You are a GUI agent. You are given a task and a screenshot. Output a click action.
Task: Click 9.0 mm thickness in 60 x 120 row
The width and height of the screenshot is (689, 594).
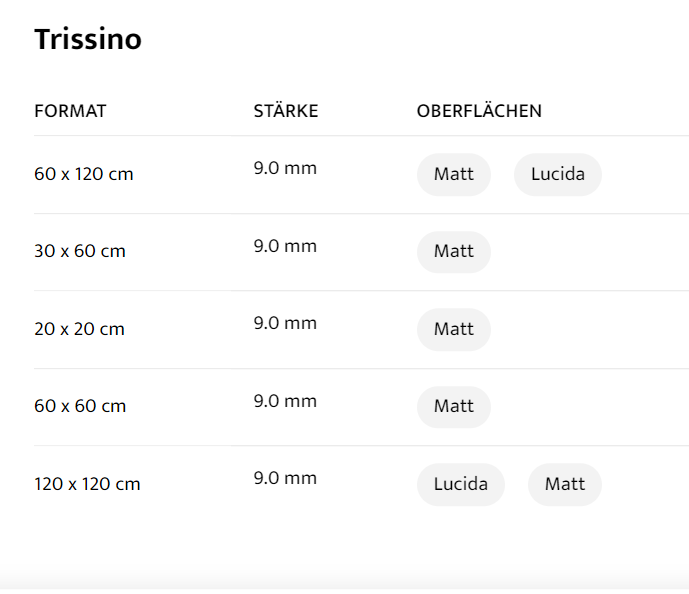[285, 168]
